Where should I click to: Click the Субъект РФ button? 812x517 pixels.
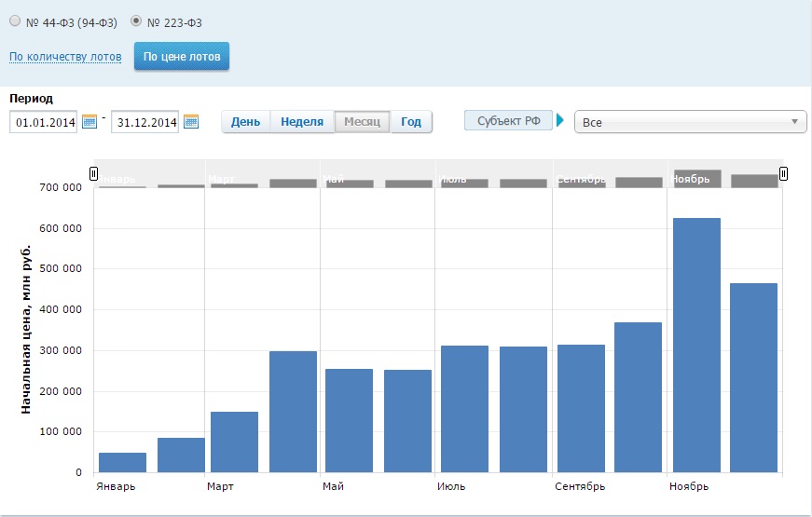click(508, 120)
